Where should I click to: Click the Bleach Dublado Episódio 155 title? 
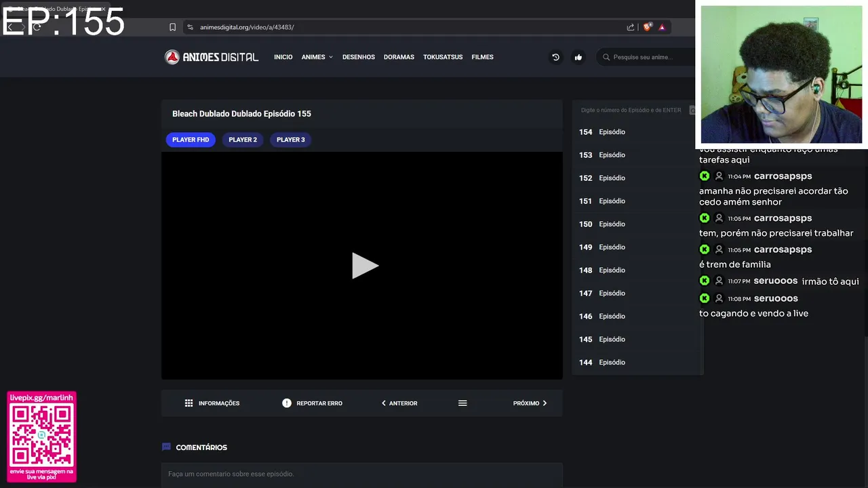pyautogui.click(x=241, y=114)
